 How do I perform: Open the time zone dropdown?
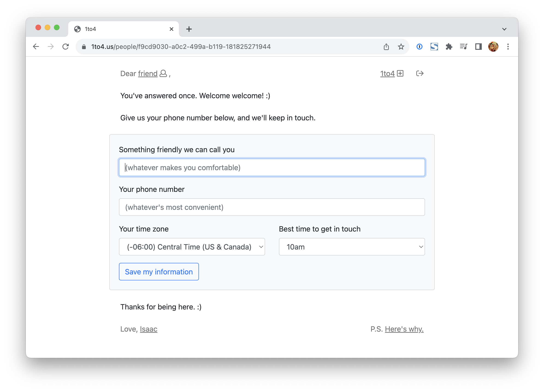pyautogui.click(x=192, y=247)
